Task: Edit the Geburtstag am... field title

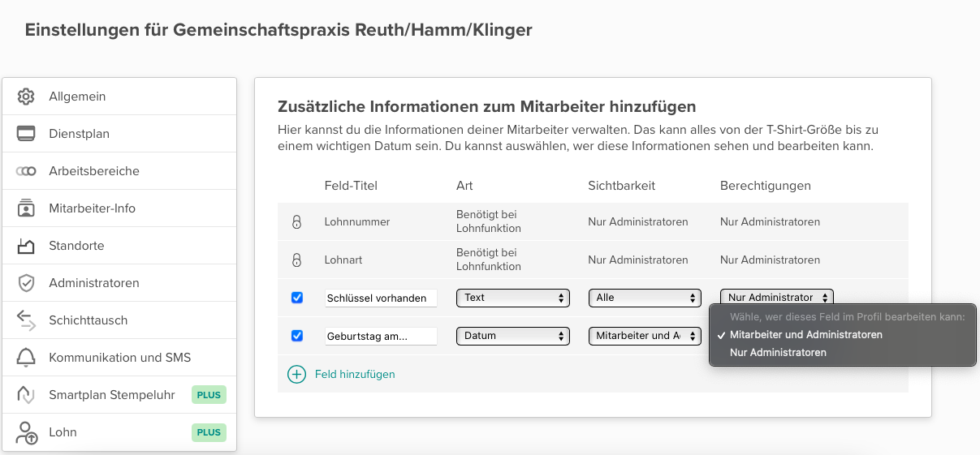Action: point(381,336)
